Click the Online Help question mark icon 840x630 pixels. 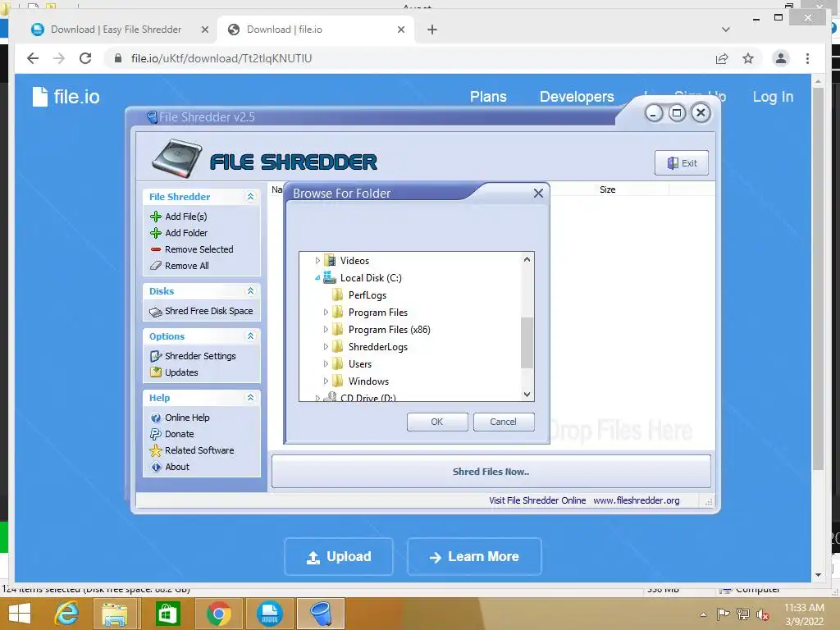tap(155, 418)
